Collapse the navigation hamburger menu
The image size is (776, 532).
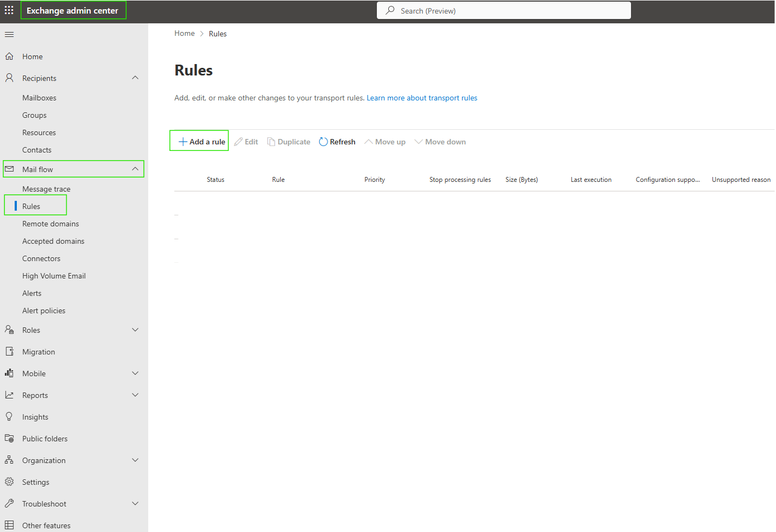[x=9, y=35]
